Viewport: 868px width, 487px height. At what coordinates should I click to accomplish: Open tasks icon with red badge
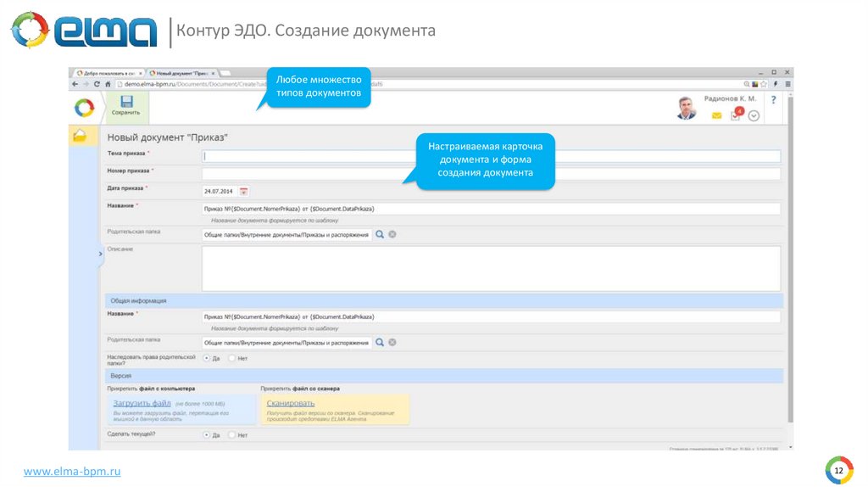pos(736,115)
